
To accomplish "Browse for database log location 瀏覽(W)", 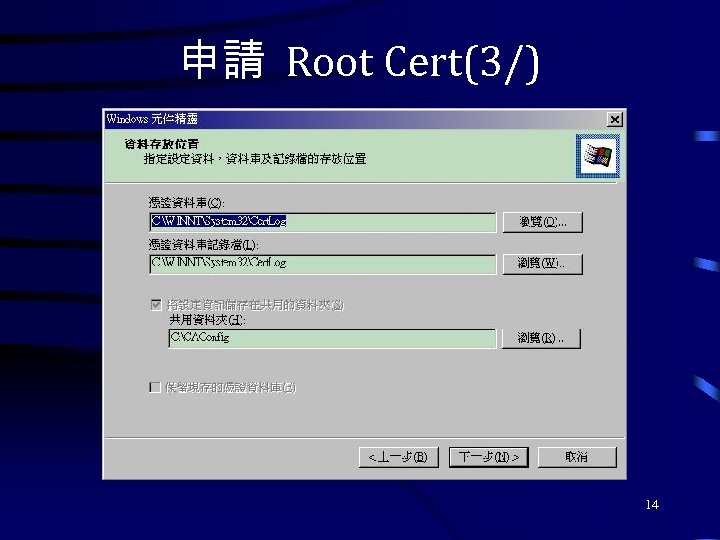I will coord(542,264).
